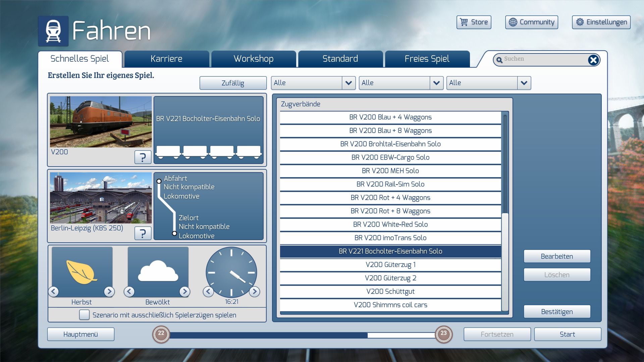Click the Berlin-Leipzig route thumbnail
This screenshot has height=362, width=644.
coord(101,198)
